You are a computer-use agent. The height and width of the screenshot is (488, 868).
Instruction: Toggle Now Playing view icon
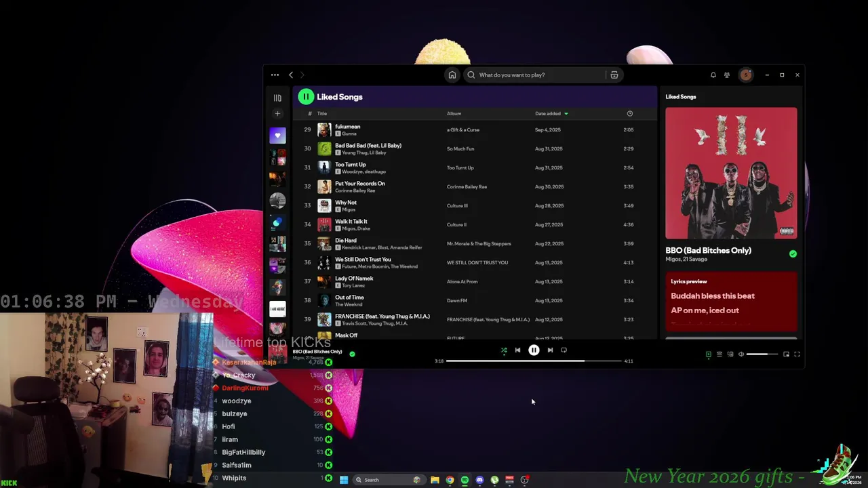coord(709,354)
